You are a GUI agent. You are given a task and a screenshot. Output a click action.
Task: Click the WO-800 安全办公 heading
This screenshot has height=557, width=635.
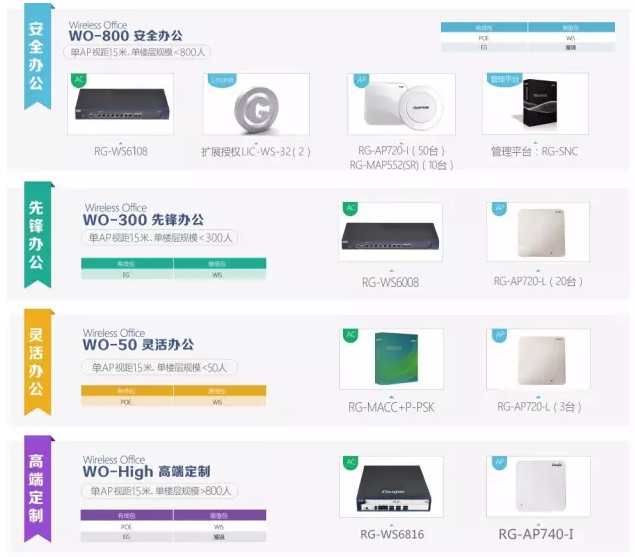click(126, 36)
